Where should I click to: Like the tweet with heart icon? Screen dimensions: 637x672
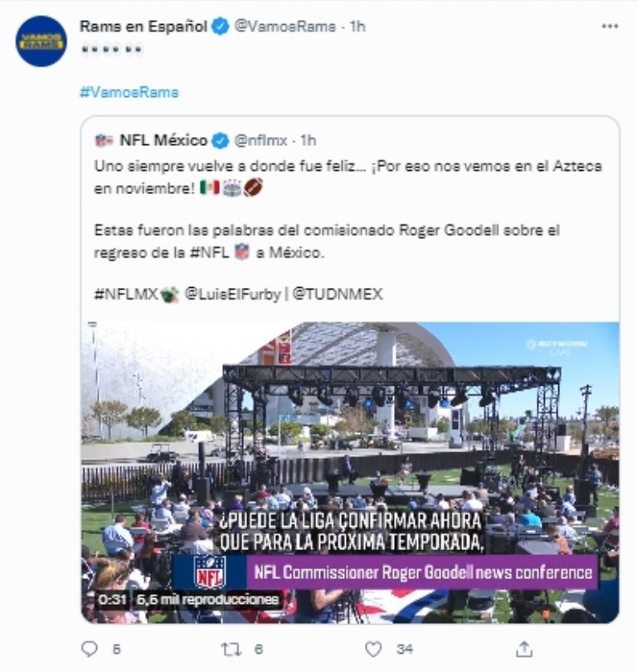[x=373, y=650]
